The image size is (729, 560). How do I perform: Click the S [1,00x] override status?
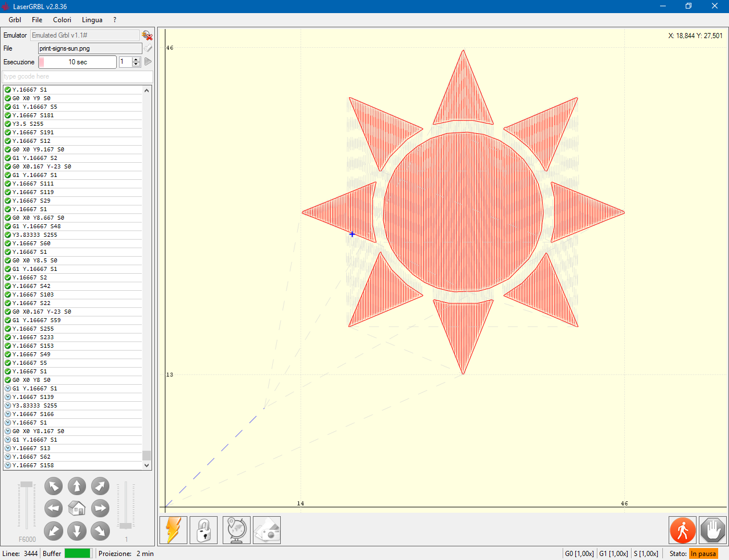(646, 554)
